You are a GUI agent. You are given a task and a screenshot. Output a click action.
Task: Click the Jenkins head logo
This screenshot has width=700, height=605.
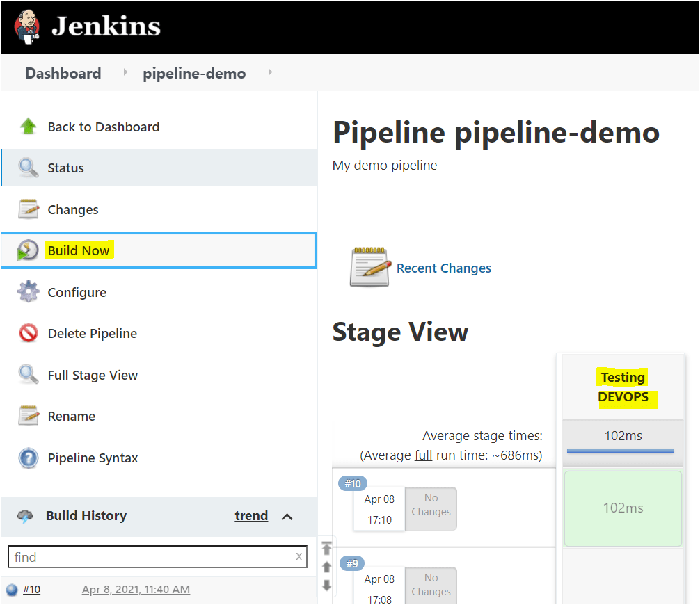[28, 26]
